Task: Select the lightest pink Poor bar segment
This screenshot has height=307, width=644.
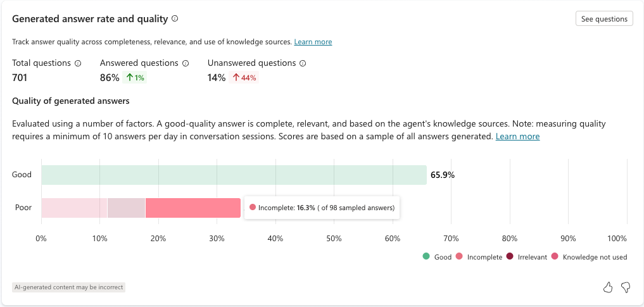Action: point(74,208)
